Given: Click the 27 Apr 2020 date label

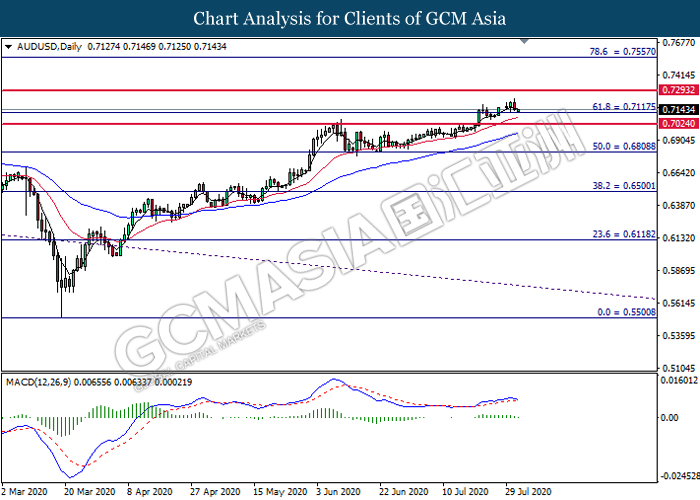Looking at the screenshot, I should (215, 492).
